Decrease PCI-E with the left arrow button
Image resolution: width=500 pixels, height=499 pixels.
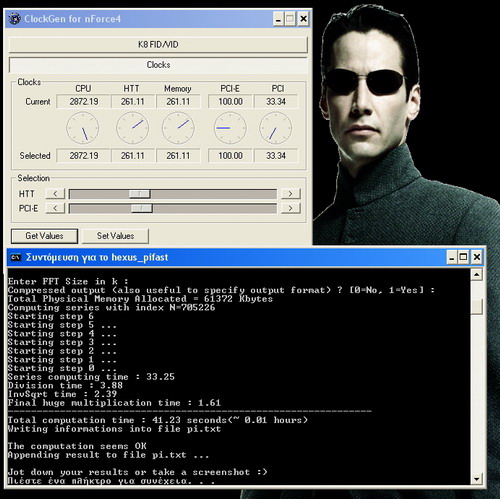(x=55, y=208)
